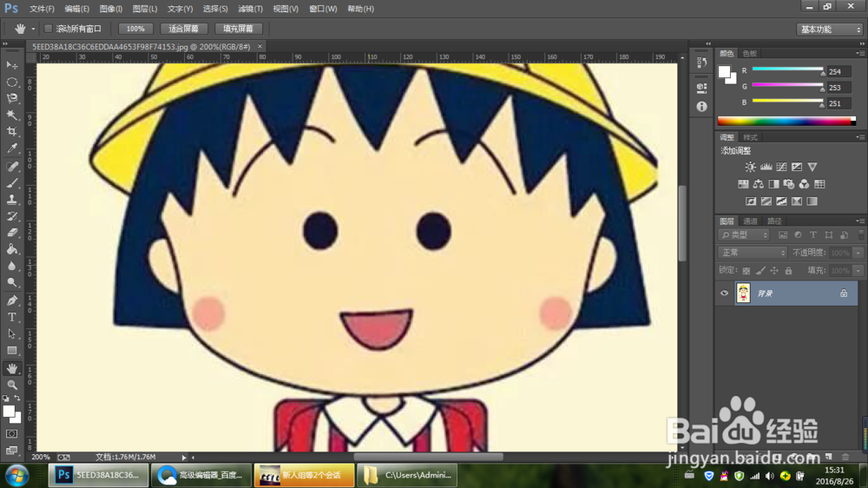
Task: Select the Lasso tool
Action: point(11,99)
